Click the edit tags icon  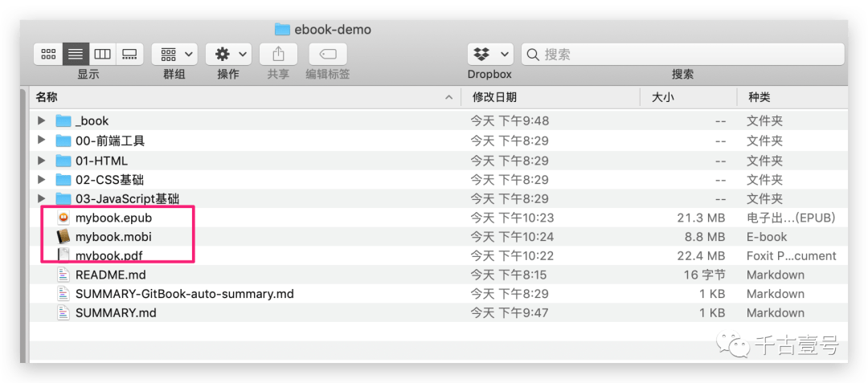328,54
